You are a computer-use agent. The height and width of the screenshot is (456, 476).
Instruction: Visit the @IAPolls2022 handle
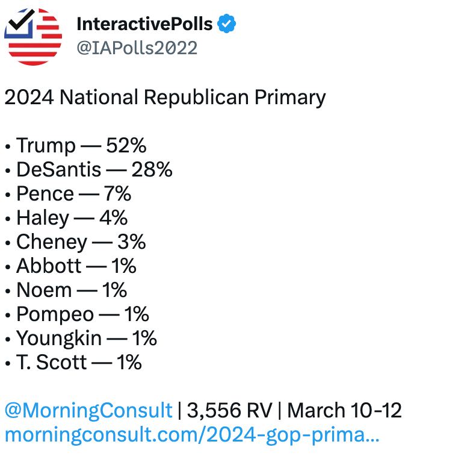(137, 48)
